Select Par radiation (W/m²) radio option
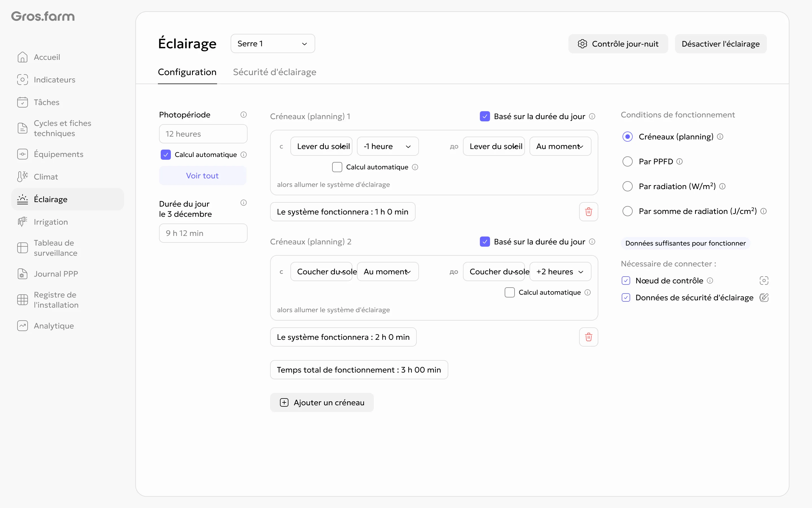 [x=627, y=187]
